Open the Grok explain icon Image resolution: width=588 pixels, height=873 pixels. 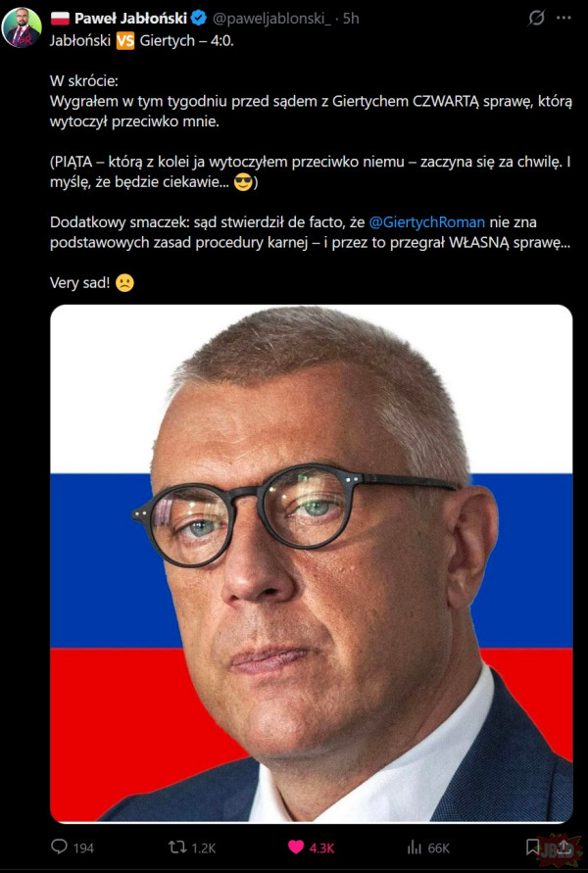click(x=536, y=19)
